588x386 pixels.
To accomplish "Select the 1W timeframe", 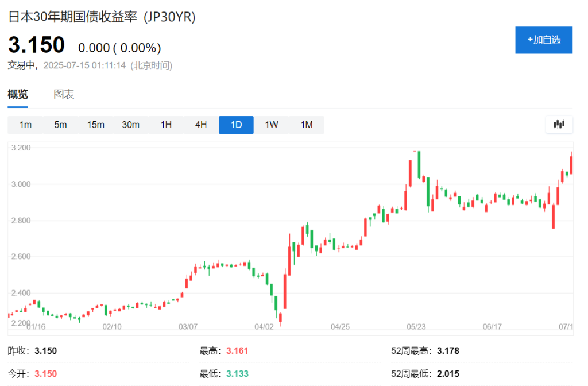I will pyautogui.click(x=270, y=124).
